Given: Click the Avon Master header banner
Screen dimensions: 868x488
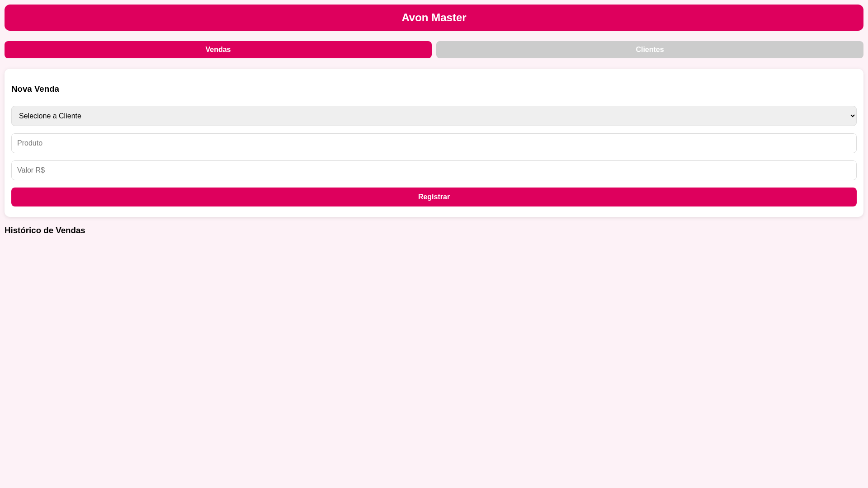Looking at the screenshot, I should 434,18.
